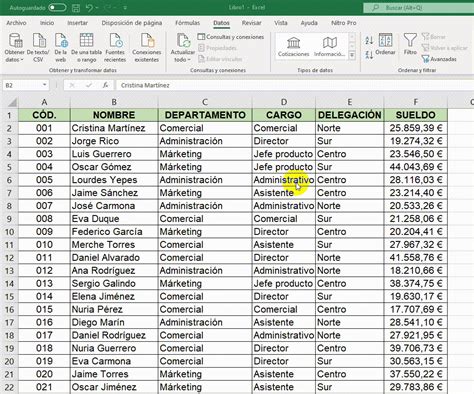Select cell with salary 44.043,69 €
Screen dimensions: 474x394
pos(415,167)
